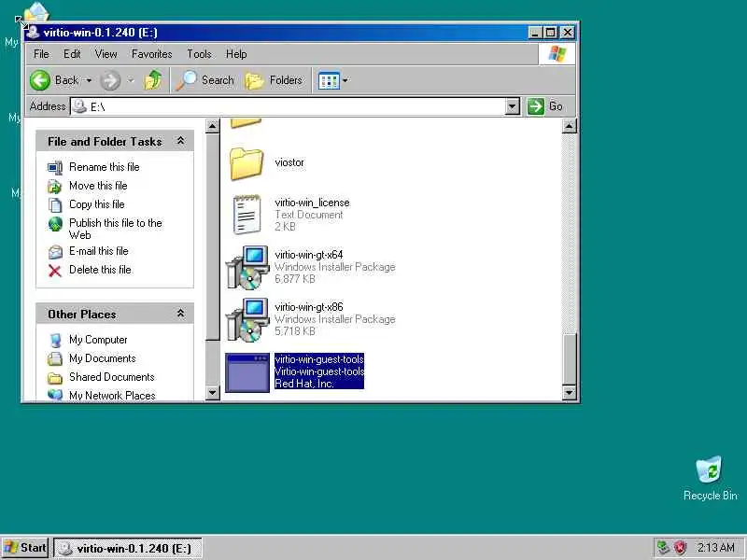Open the Start menu
Image resolution: width=747 pixels, height=560 pixels.
click(25, 548)
